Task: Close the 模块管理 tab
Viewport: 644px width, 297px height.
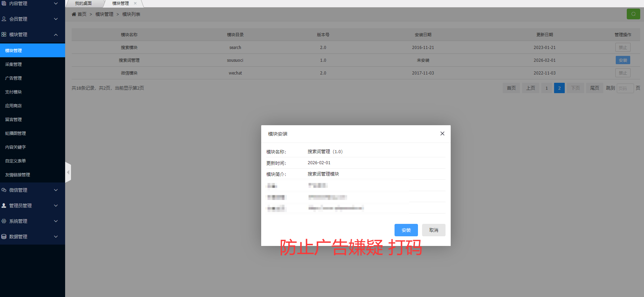Action: pos(135,3)
